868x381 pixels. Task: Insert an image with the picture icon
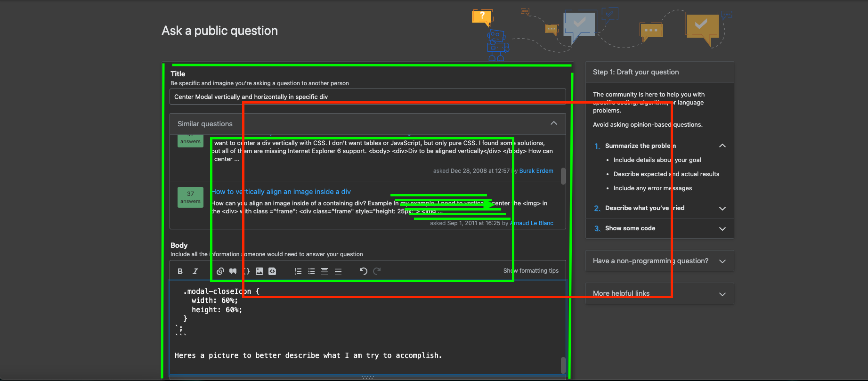point(260,271)
